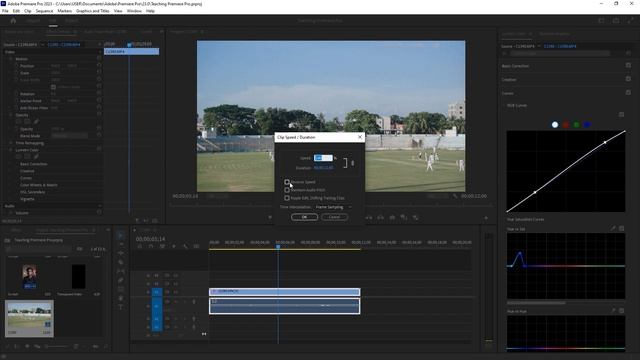The image size is (640, 360).
Task: Confirm dialog with OK button
Action: (304, 217)
